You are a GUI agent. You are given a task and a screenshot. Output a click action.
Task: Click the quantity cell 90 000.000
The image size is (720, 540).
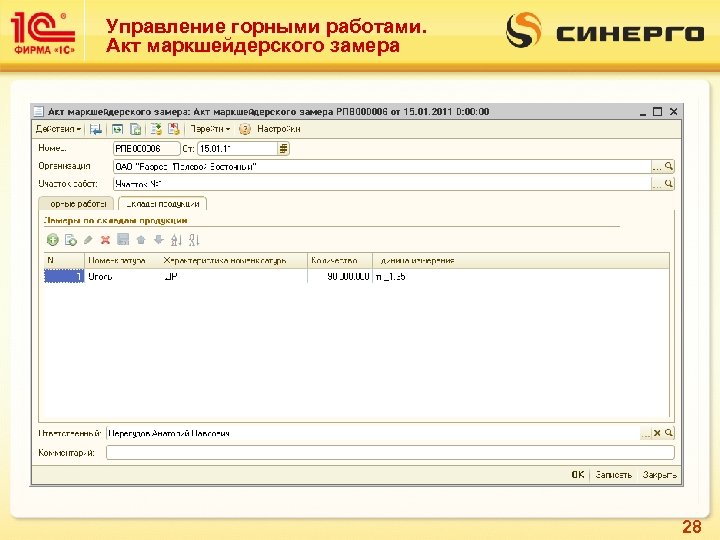tap(340, 276)
